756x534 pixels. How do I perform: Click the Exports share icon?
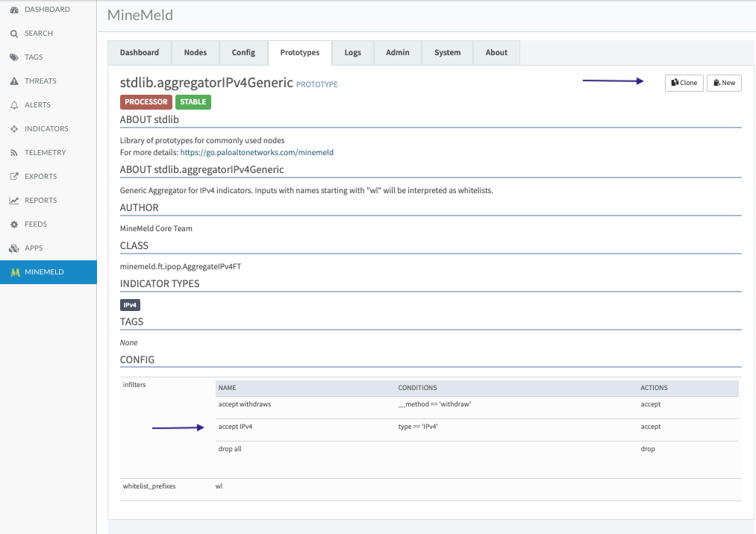tap(14, 177)
